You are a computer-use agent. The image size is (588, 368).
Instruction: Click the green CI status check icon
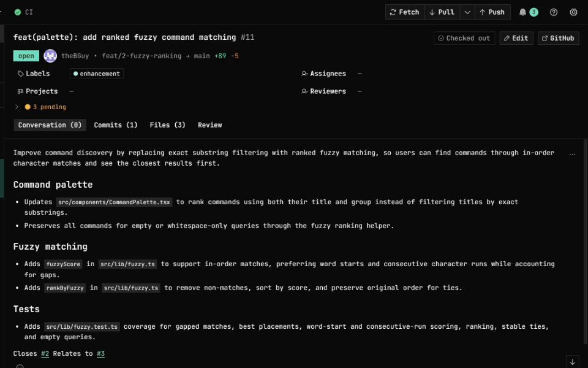(x=18, y=12)
